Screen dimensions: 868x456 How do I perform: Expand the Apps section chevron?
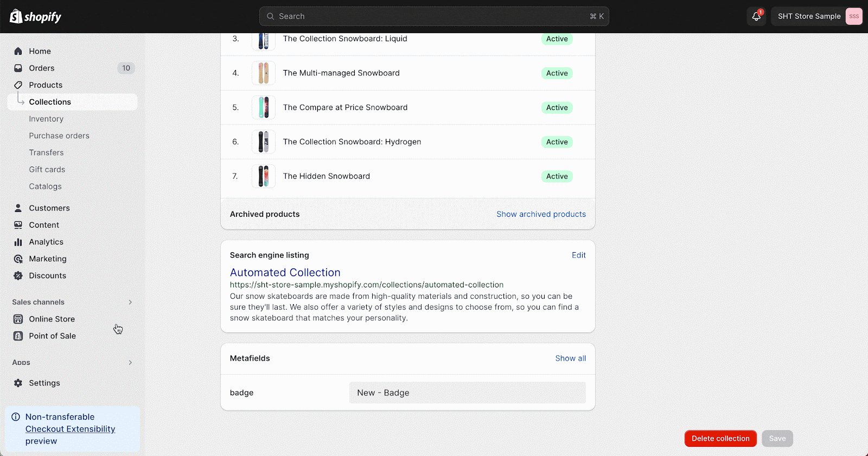point(130,362)
